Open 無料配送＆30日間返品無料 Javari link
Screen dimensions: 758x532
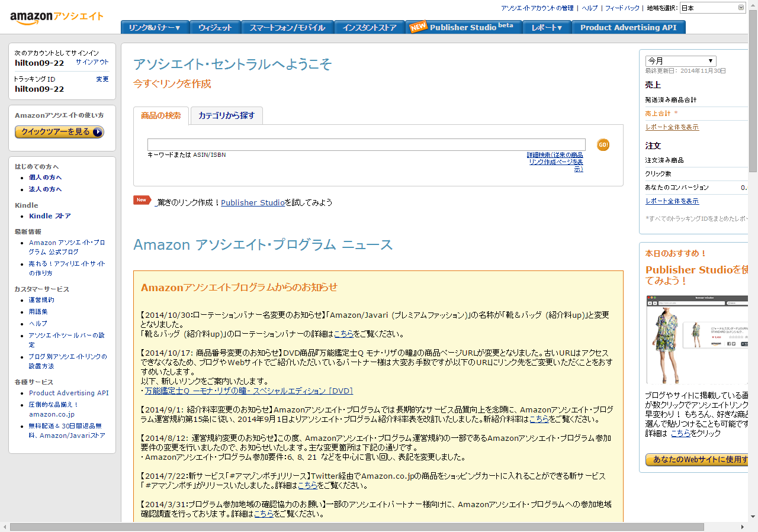tap(67, 431)
